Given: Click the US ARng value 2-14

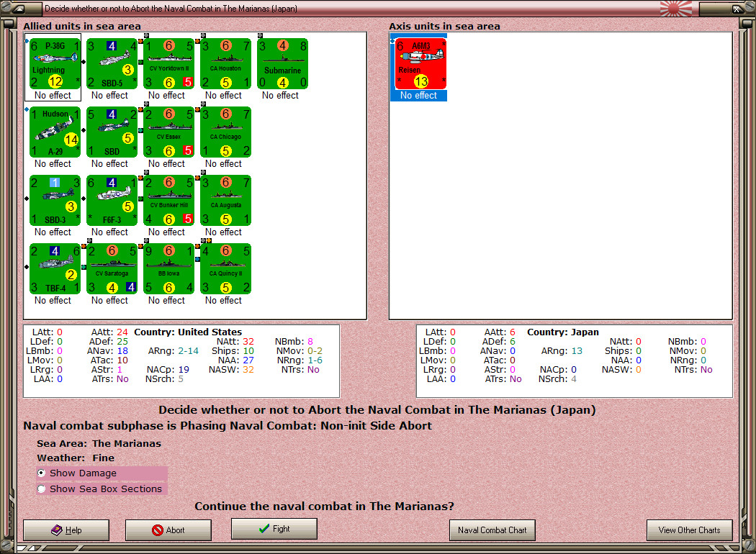Looking at the screenshot, I should (188, 350).
